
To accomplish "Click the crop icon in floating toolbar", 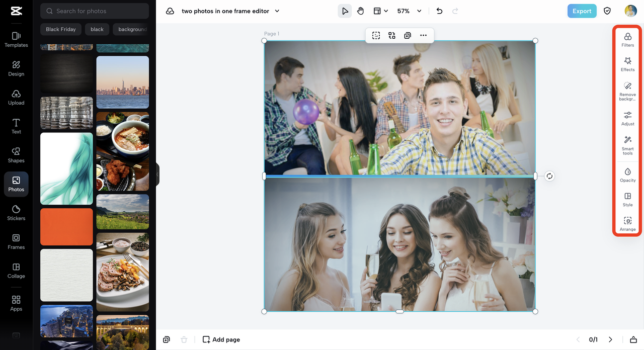I will click(x=376, y=35).
